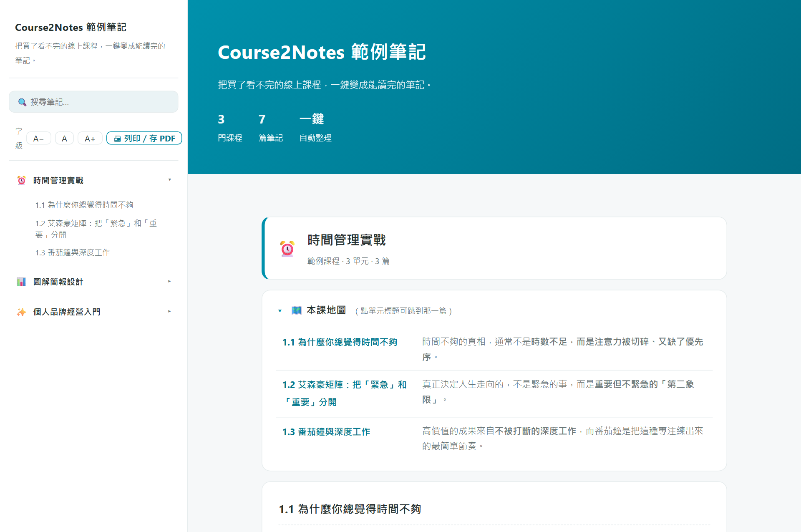Click the 3 門課程 stat in the banner
The width and height of the screenshot is (801, 532).
click(x=230, y=128)
